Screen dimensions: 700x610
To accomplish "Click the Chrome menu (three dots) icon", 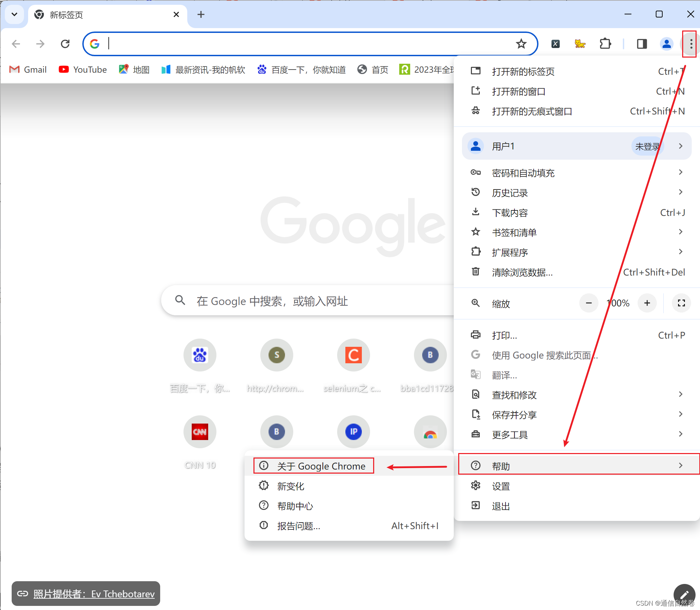I will point(689,44).
